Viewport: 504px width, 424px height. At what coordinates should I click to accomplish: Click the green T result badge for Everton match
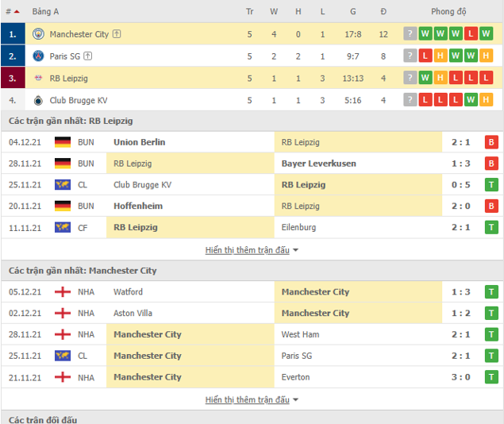pos(491,377)
